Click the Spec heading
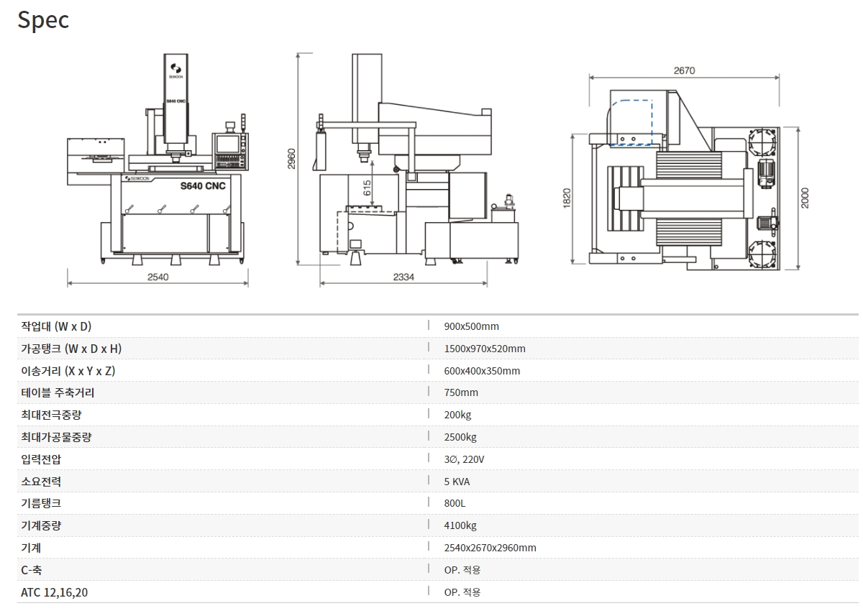The width and height of the screenshot is (863, 616). (x=43, y=20)
